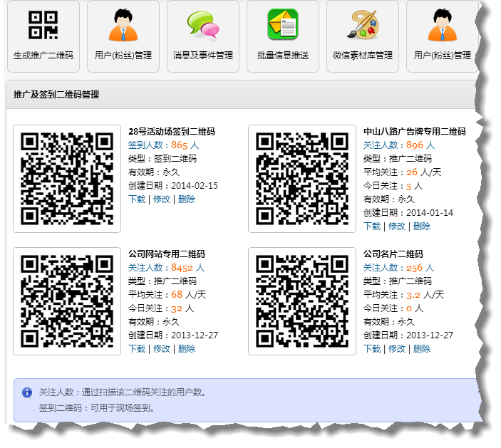Click 下载 for 公司名片二维码
501x448 pixels.
[x=372, y=349]
